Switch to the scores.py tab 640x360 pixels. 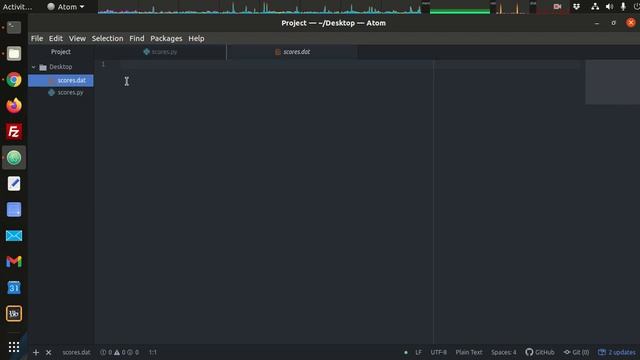[160, 52]
